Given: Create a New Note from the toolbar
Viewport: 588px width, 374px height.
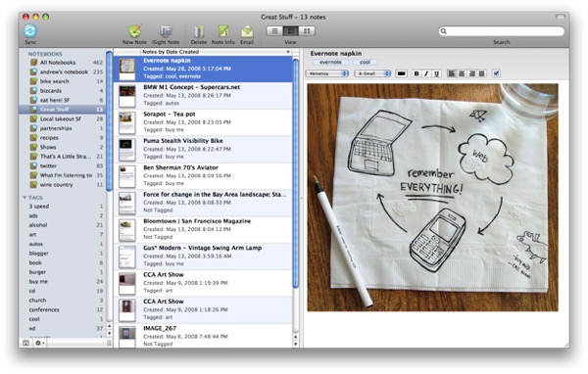Looking at the screenshot, I should (135, 31).
